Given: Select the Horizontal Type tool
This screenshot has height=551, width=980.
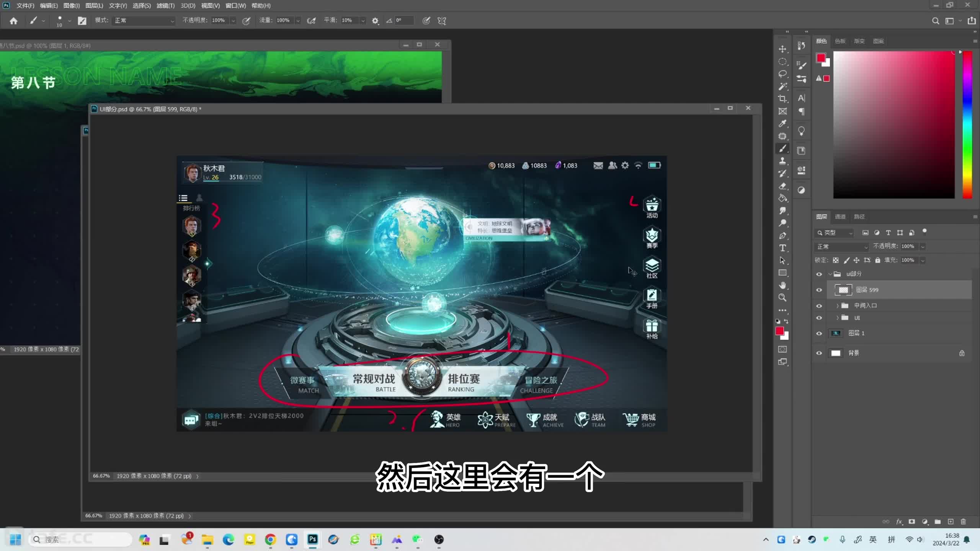Looking at the screenshot, I should [782, 248].
